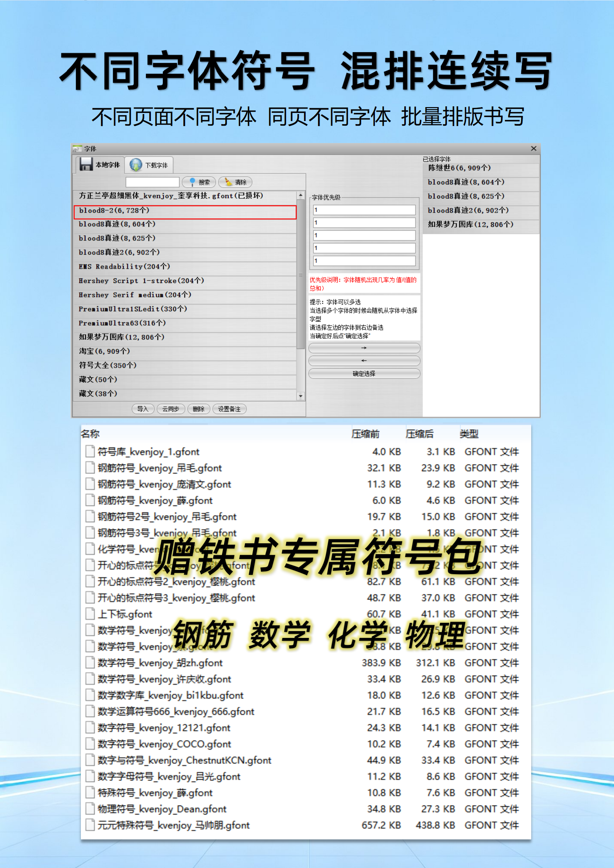Click file icon beside 钢筋符号_kvenjoy_庞清文.gfont
The image size is (614, 868).
[x=90, y=484]
